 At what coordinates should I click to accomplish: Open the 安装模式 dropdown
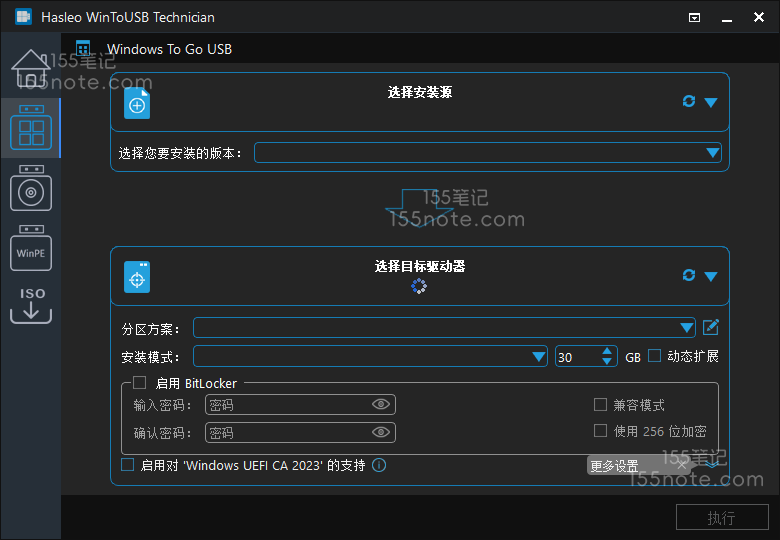click(538, 357)
